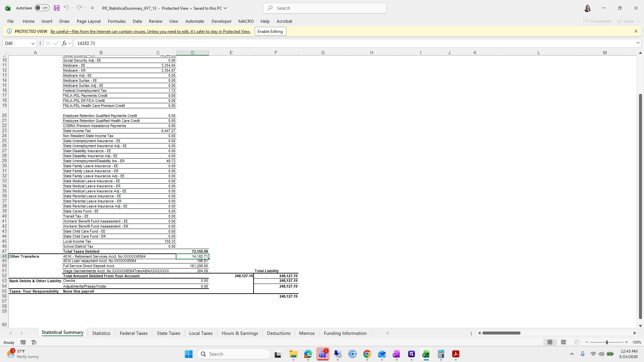Switch to Page Layout view icon
644x362 pixels.
(563, 342)
